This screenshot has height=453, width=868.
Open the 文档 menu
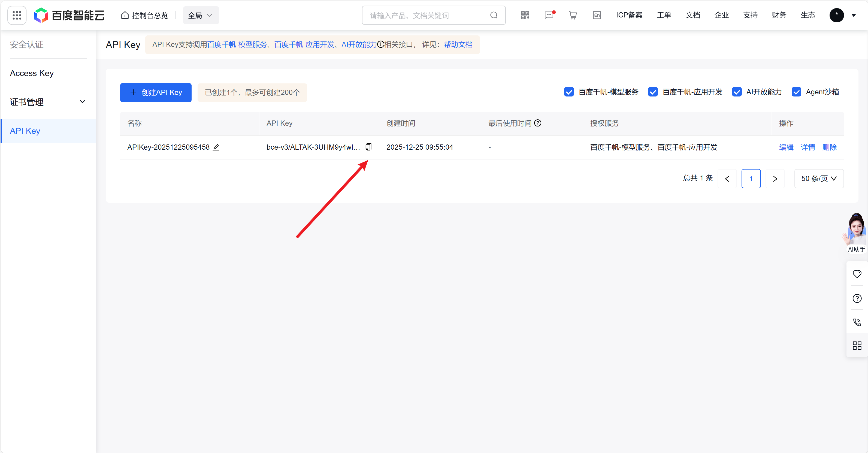[x=693, y=15]
